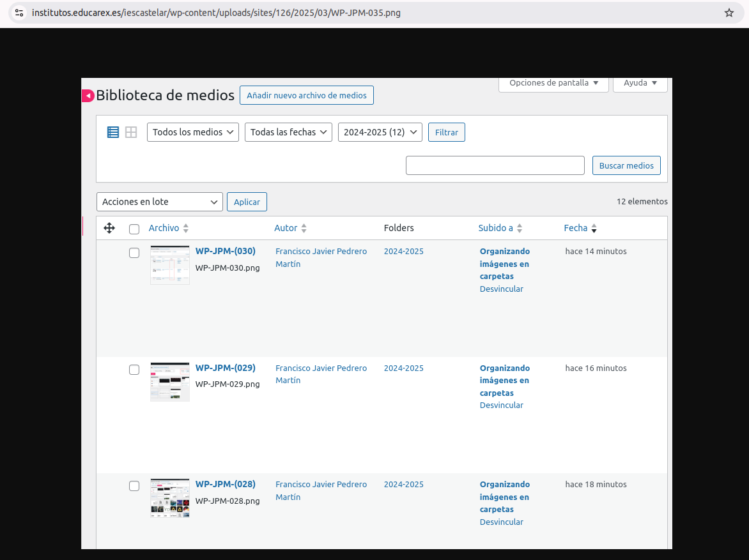Screen dimensions: 749x560
Task: Open the 'Todos los medios' dropdown
Action: coord(193,132)
